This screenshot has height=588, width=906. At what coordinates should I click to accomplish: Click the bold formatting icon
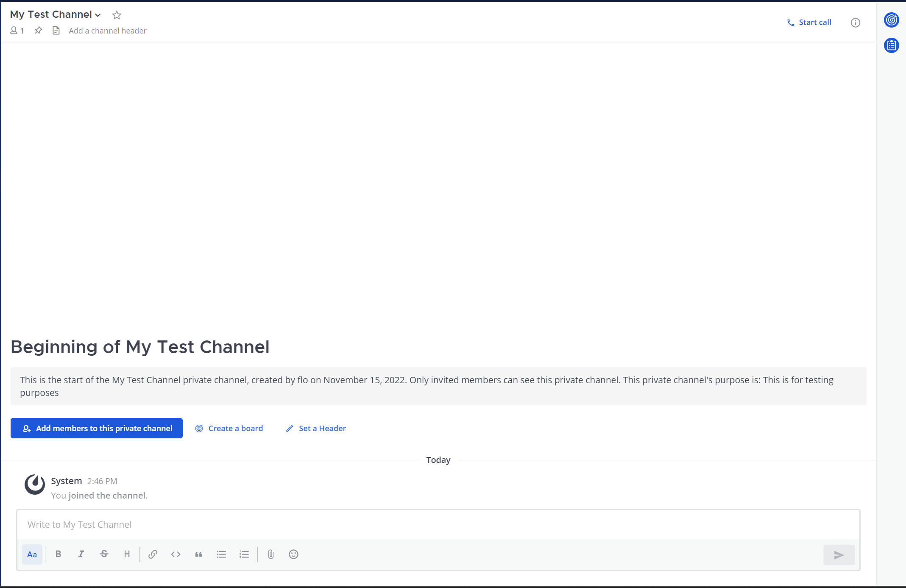(x=59, y=554)
